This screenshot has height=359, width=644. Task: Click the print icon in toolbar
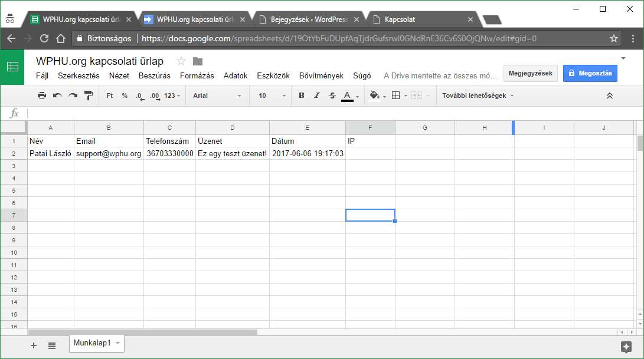click(42, 95)
